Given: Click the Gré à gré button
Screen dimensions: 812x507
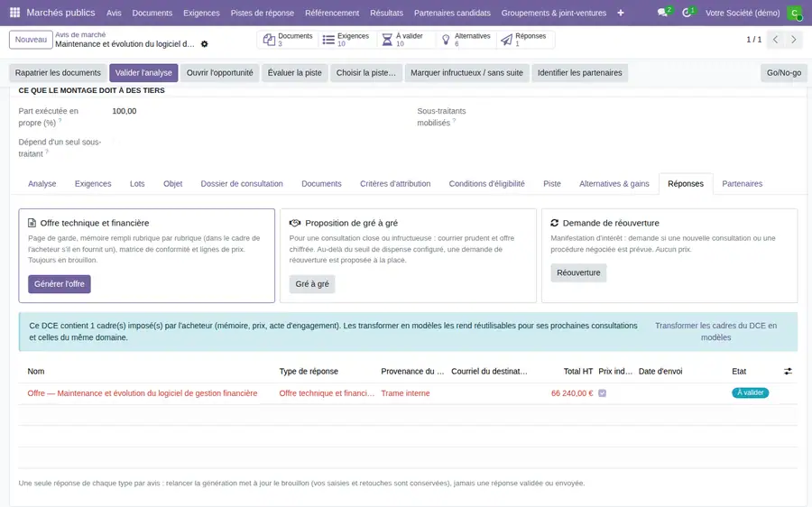Looking at the screenshot, I should coord(312,284).
